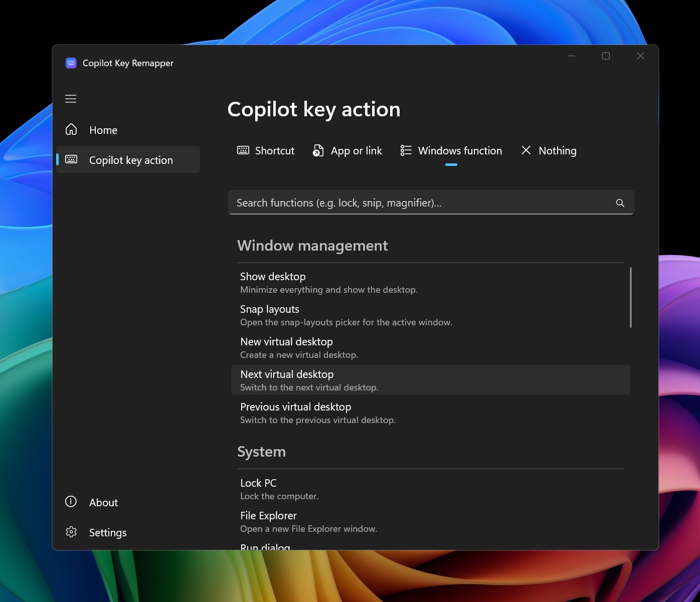
Task: Click the Settings gear icon
Action: coord(71,532)
